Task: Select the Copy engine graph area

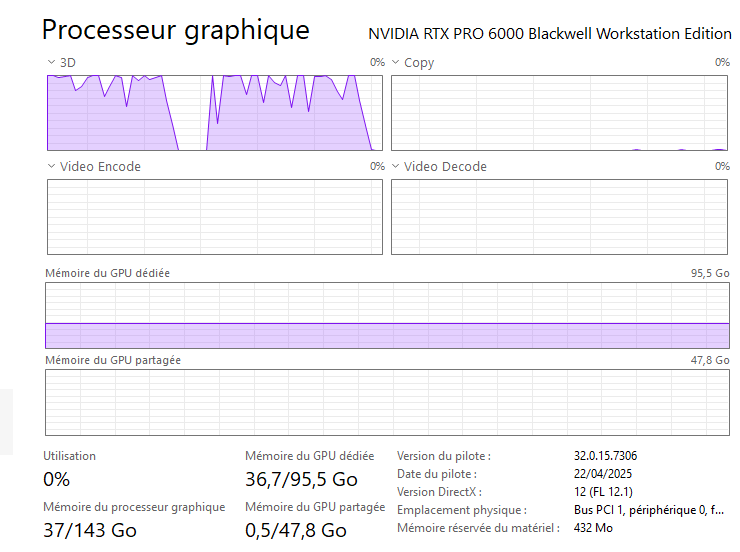Action: tap(559, 112)
